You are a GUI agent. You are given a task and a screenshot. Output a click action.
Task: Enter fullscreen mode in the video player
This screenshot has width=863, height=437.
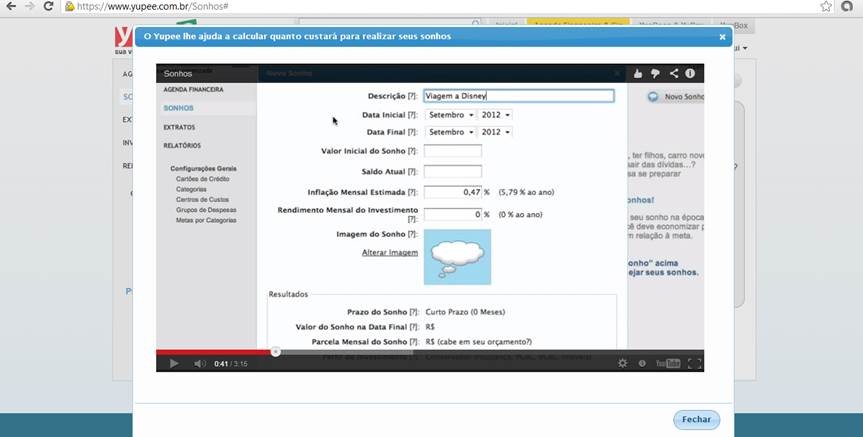tap(695, 363)
